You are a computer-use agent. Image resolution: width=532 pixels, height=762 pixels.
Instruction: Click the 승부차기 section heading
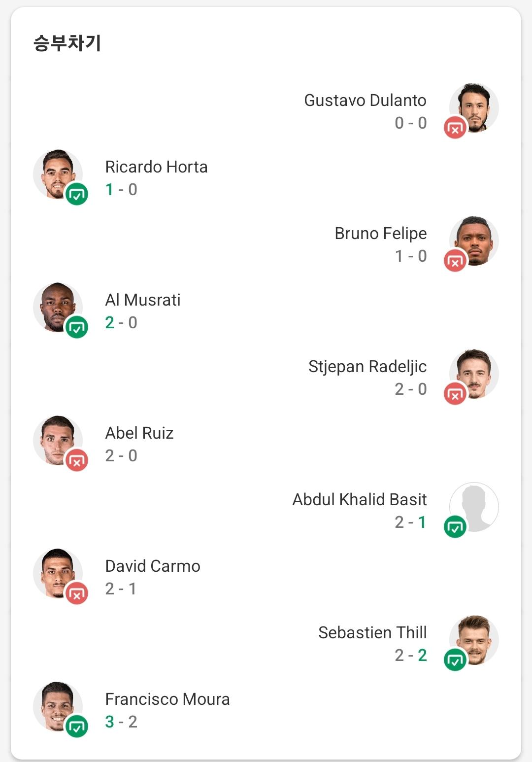click(x=67, y=43)
